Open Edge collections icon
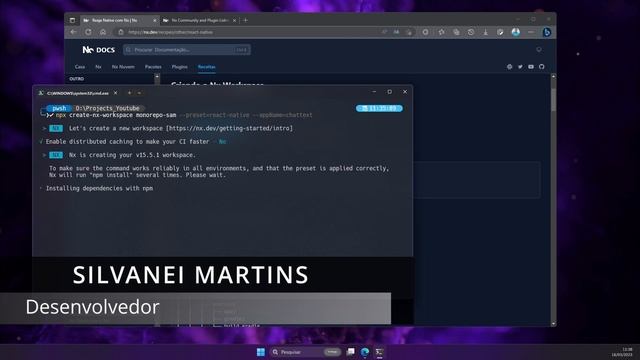640x360 pixels. (456, 32)
